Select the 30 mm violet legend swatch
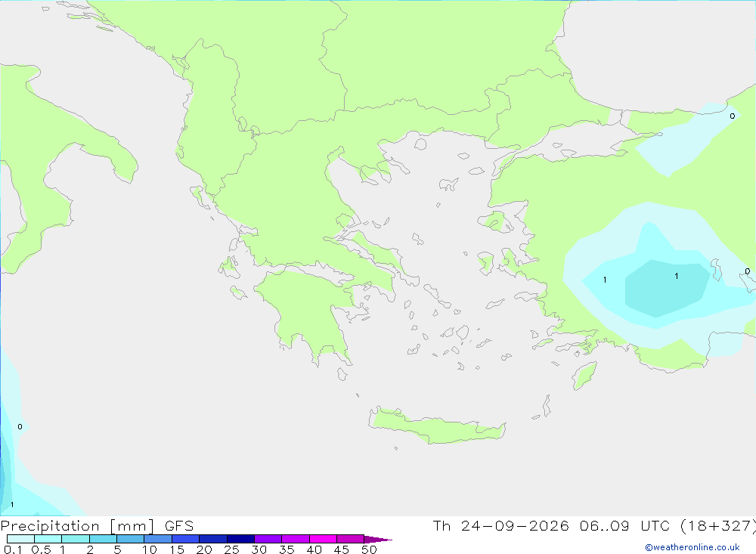This screenshot has height=554, width=756. pyautogui.click(x=268, y=539)
